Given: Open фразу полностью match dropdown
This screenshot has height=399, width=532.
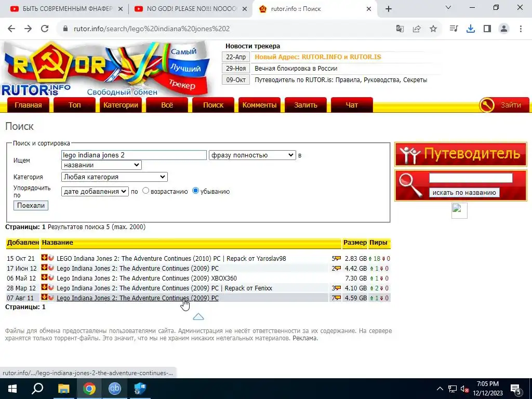Looking at the screenshot, I should pos(252,155).
